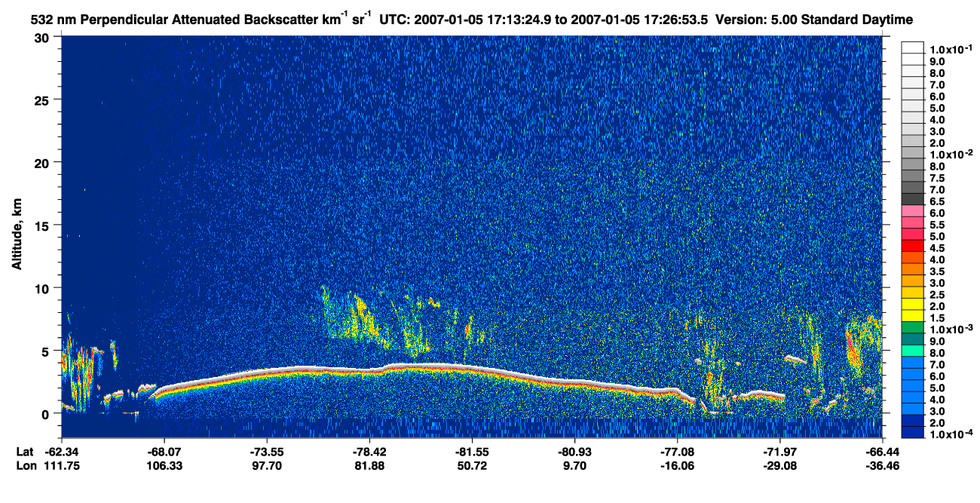The height and width of the screenshot is (503, 980).
Task: Click the 'Altitude, km' axis label
Action: [x=17, y=236]
